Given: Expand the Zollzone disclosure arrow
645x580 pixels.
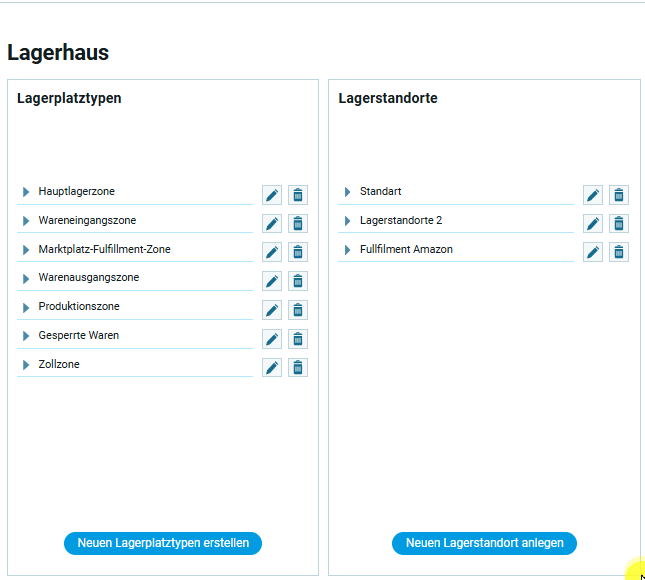Looking at the screenshot, I should [26, 365].
